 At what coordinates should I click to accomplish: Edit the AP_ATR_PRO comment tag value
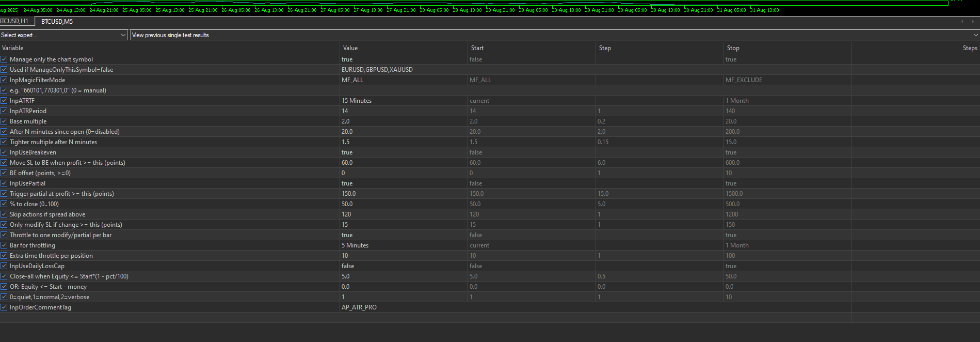pos(403,307)
